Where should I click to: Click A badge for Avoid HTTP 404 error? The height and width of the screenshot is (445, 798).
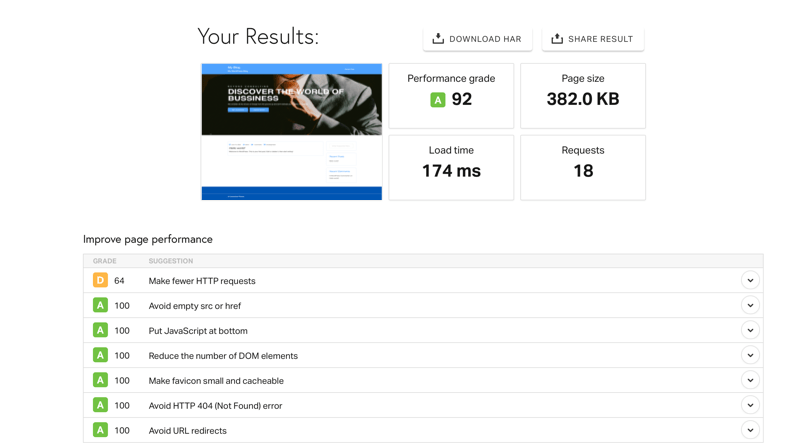point(100,405)
